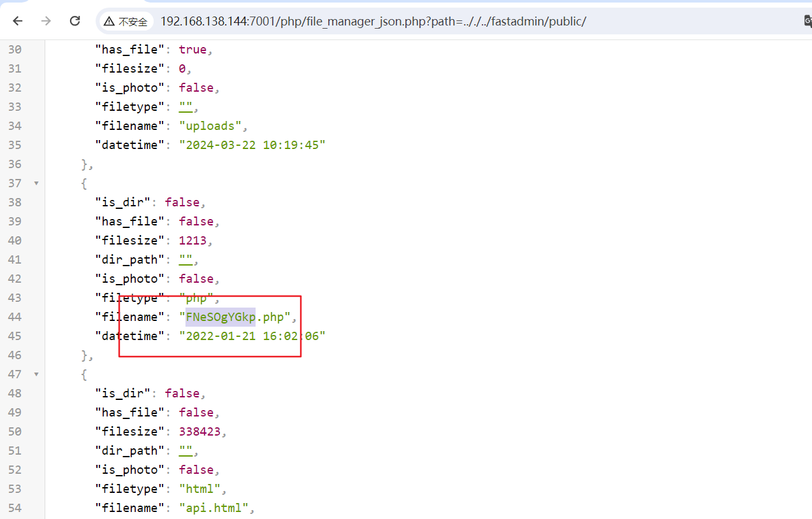Select the filesize value 1213

coord(192,240)
